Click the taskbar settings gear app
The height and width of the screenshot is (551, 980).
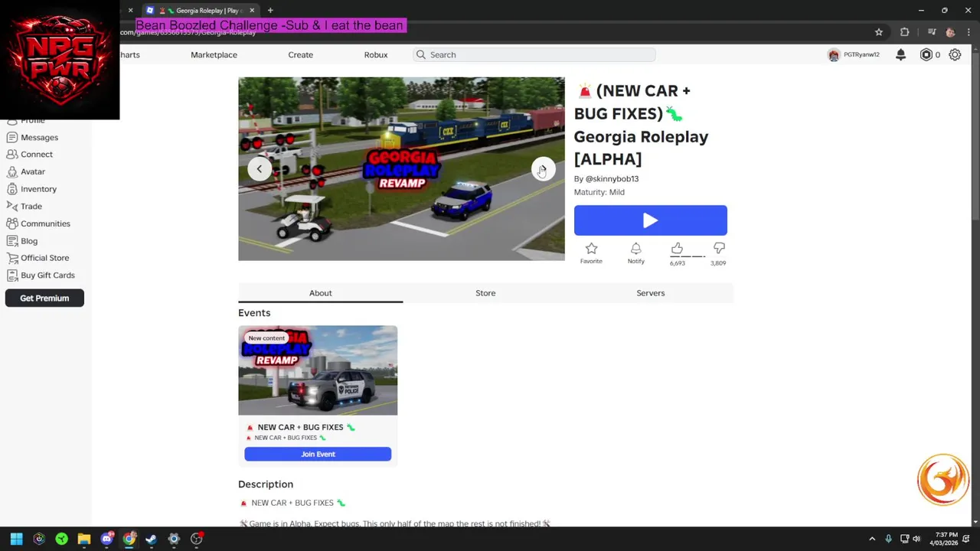174,539
